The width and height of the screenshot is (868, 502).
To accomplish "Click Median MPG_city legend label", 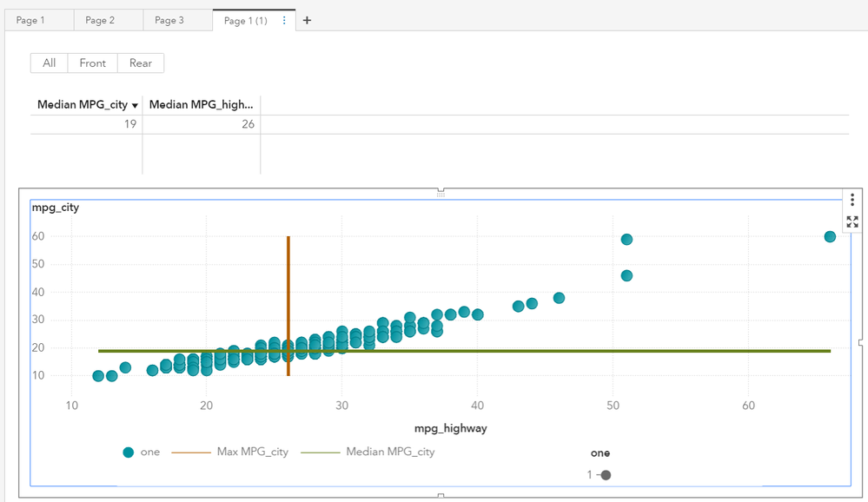I will pos(390,452).
